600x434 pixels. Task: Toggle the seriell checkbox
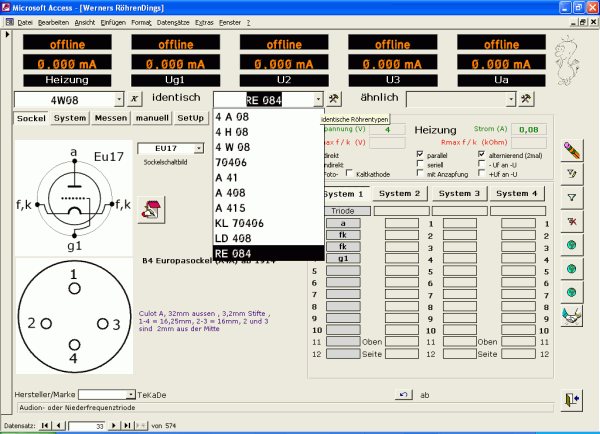click(420, 164)
